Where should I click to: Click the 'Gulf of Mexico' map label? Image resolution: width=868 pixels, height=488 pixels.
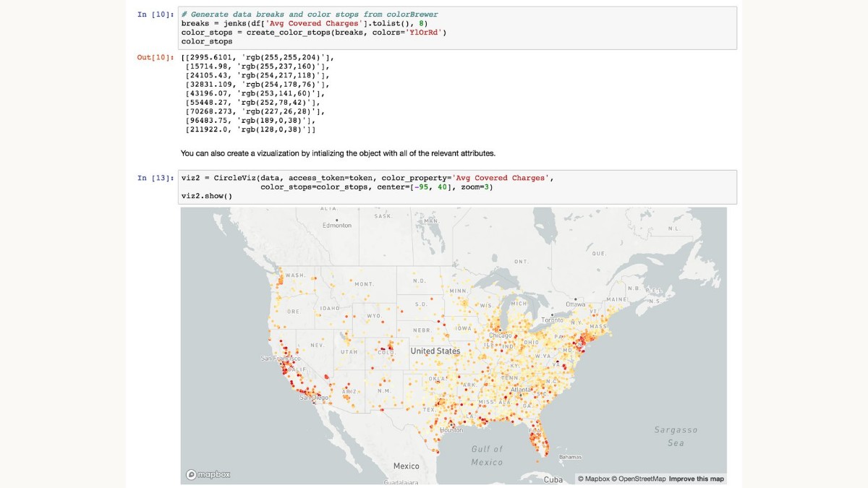(x=487, y=455)
